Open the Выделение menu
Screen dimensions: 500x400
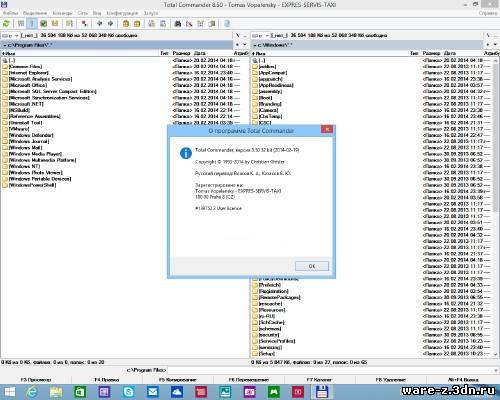[35, 13]
